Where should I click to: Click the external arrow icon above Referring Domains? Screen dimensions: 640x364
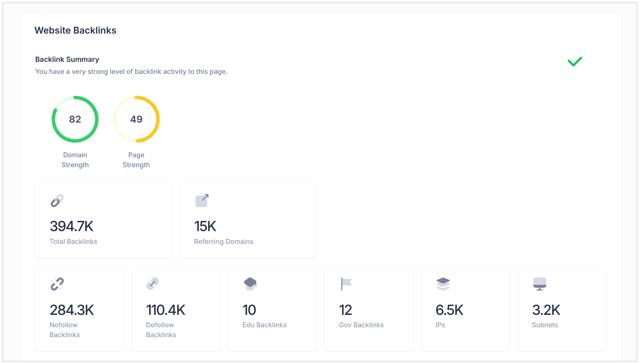click(202, 200)
